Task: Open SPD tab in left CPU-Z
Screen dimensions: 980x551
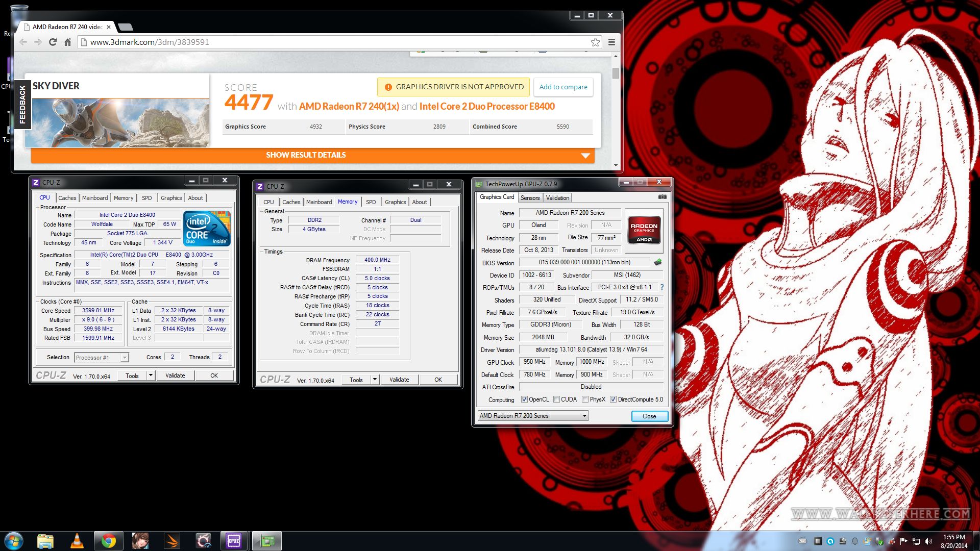Action: 146,198
